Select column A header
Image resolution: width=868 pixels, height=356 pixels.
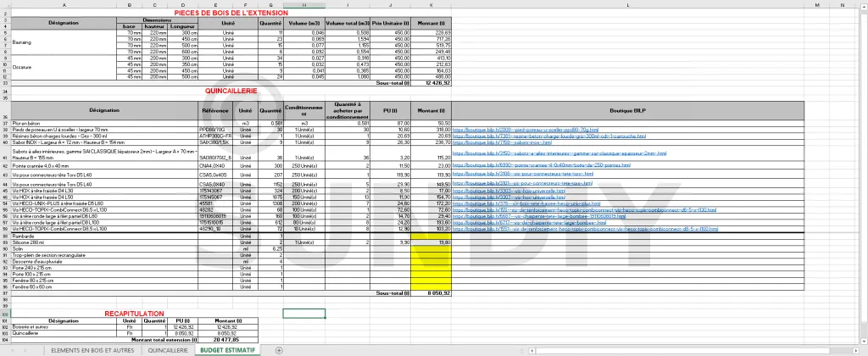coord(64,4)
